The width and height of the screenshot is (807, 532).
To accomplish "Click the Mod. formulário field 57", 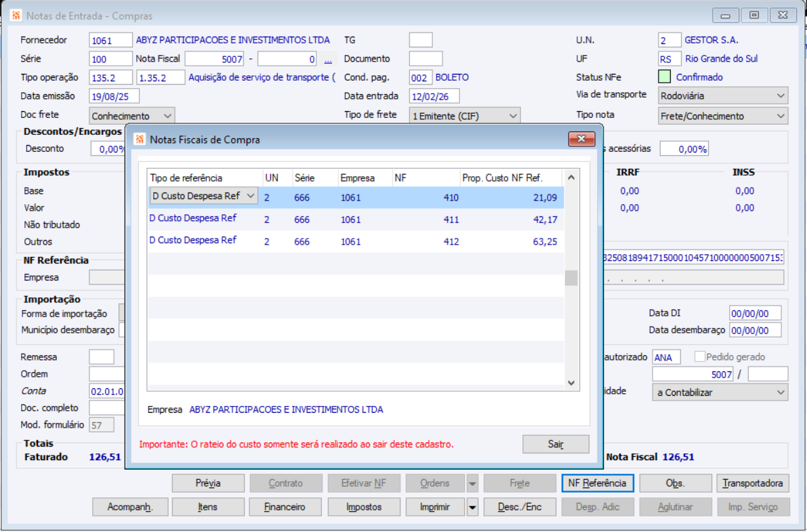I will 102,426.
